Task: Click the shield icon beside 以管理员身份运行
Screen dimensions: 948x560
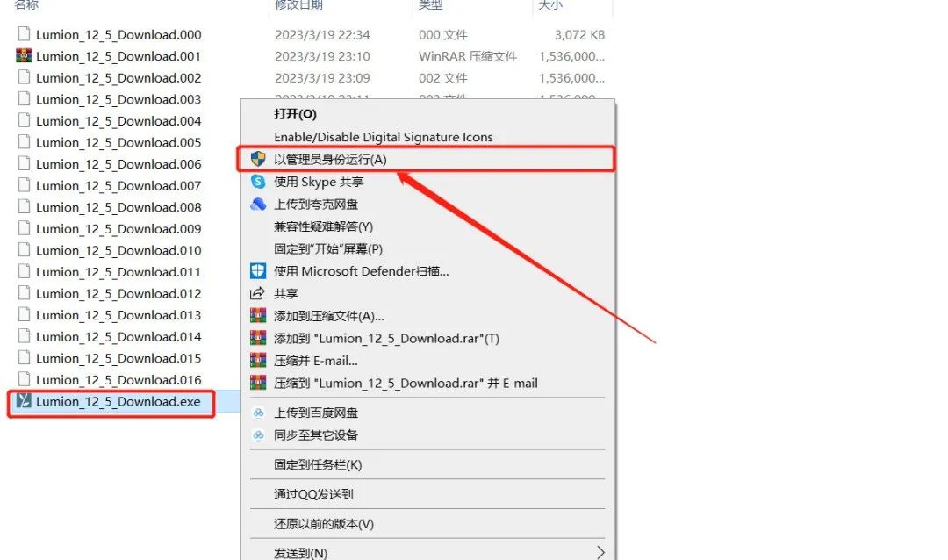Action: 258,159
